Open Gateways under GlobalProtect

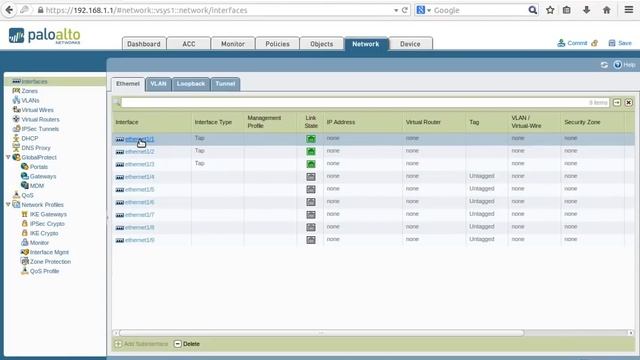43,176
